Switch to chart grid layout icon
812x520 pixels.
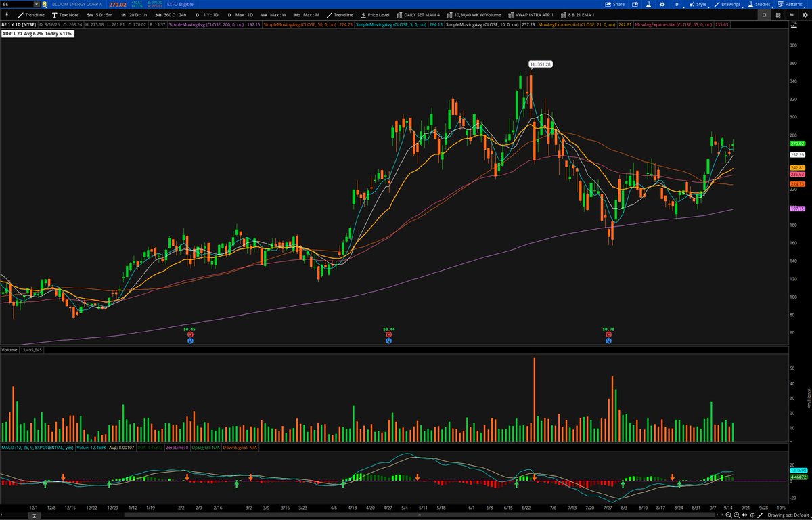(x=778, y=14)
